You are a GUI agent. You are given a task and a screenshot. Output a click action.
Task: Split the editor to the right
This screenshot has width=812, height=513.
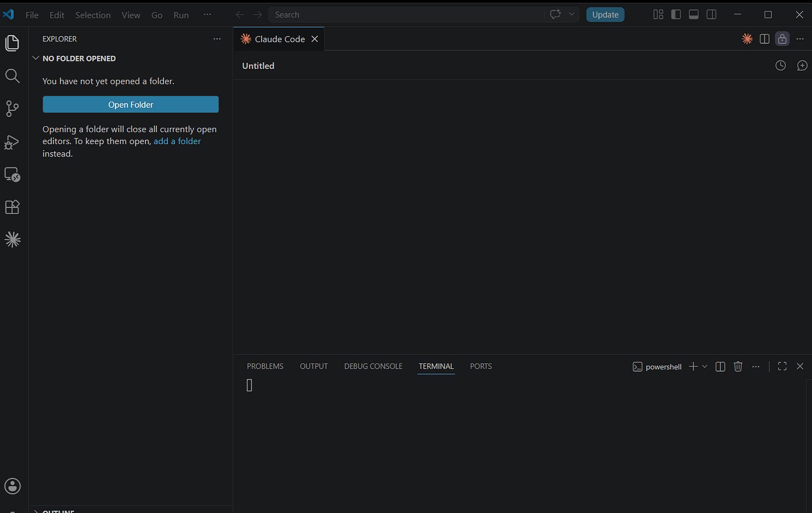[x=765, y=39]
